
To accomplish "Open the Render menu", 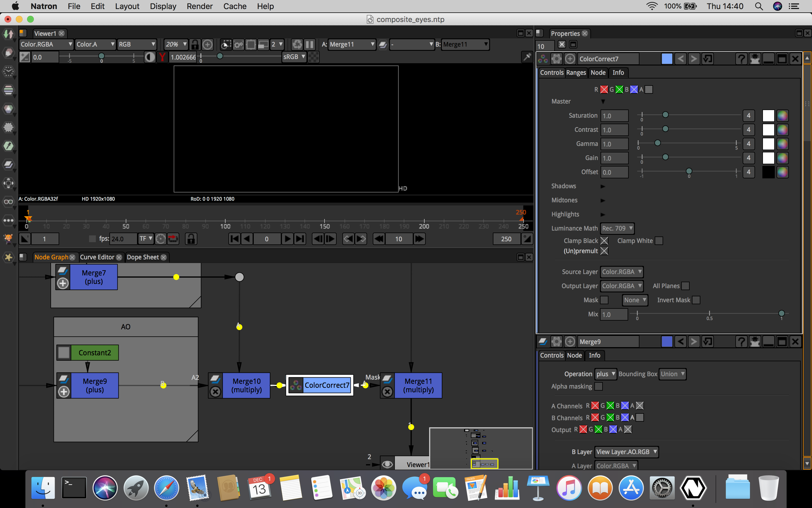I will pos(200,6).
